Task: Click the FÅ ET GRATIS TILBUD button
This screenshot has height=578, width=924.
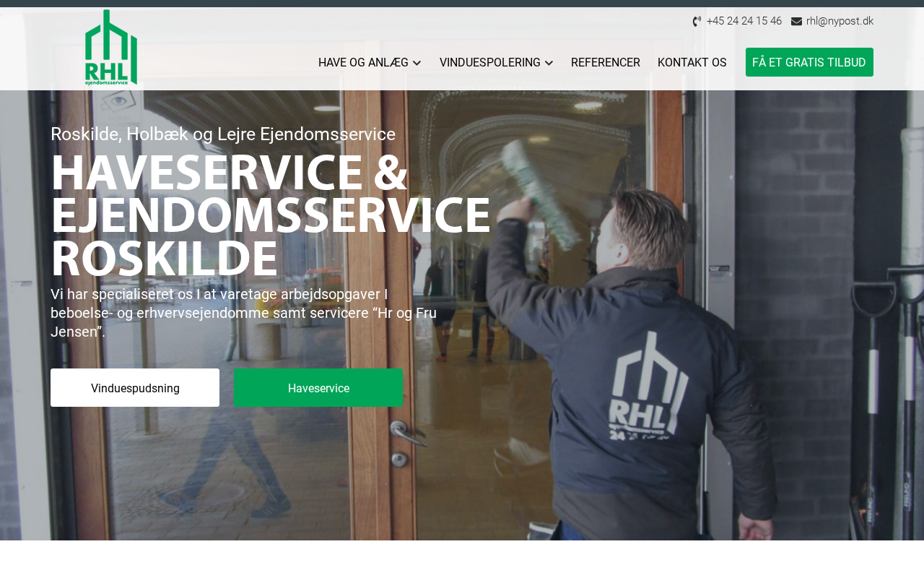Action: [x=809, y=62]
